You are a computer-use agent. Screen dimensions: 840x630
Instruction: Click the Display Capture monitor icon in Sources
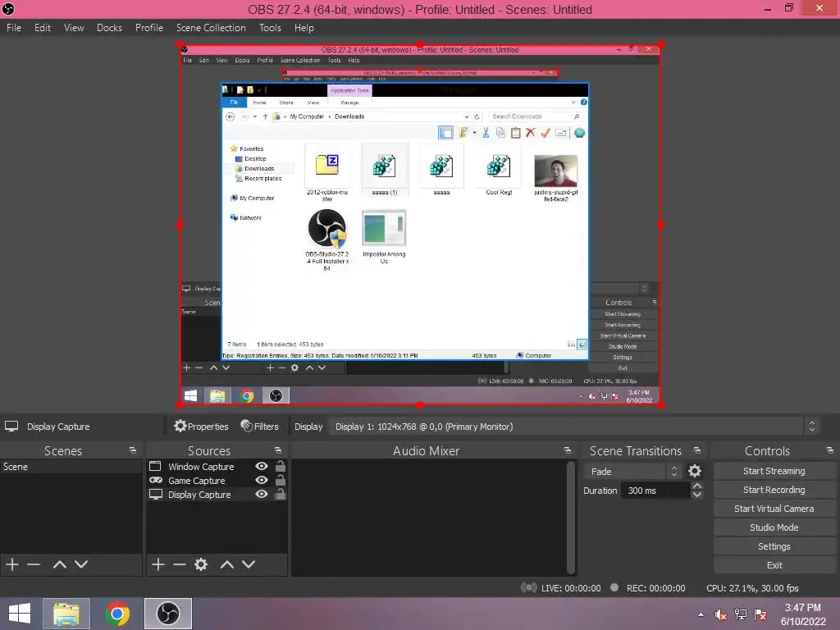point(155,495)
